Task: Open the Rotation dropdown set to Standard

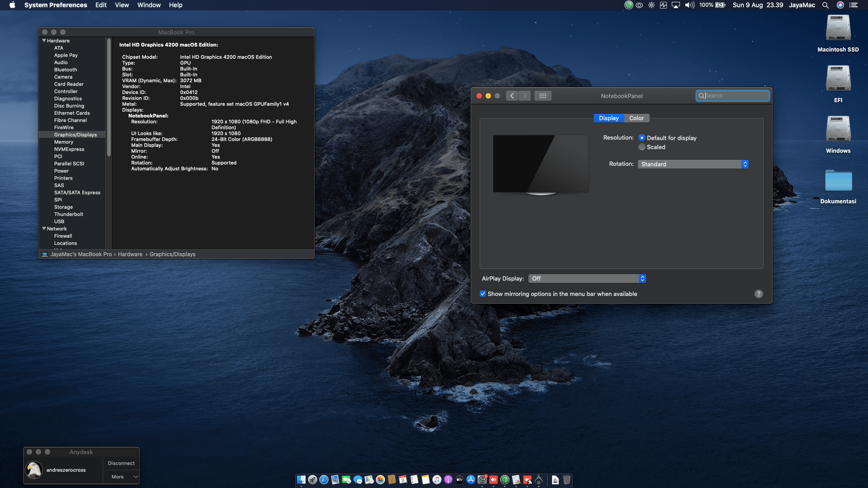Action: (693, 164)
